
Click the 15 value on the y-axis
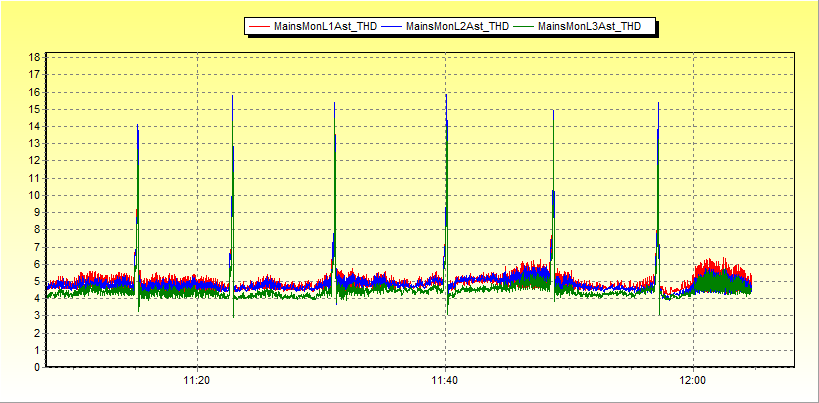pyautogui.click(x=35, y=109)
